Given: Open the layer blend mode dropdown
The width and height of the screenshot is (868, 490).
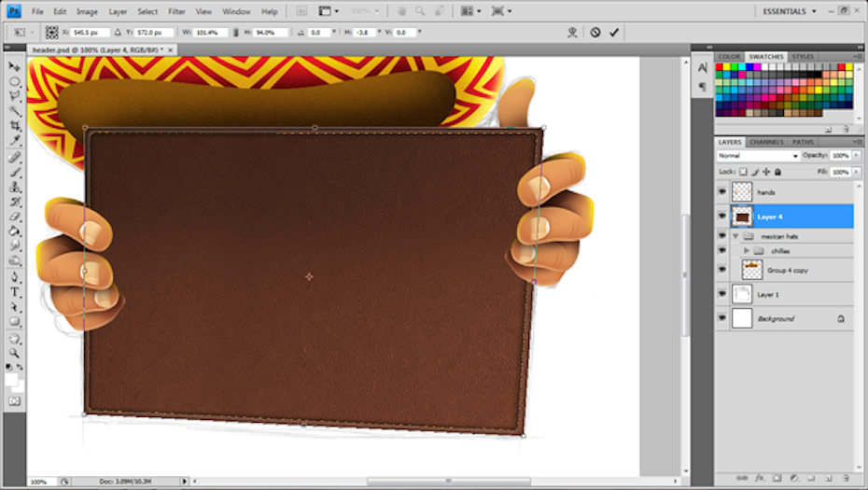Looking at the screenshot, I should click(758, 156).
